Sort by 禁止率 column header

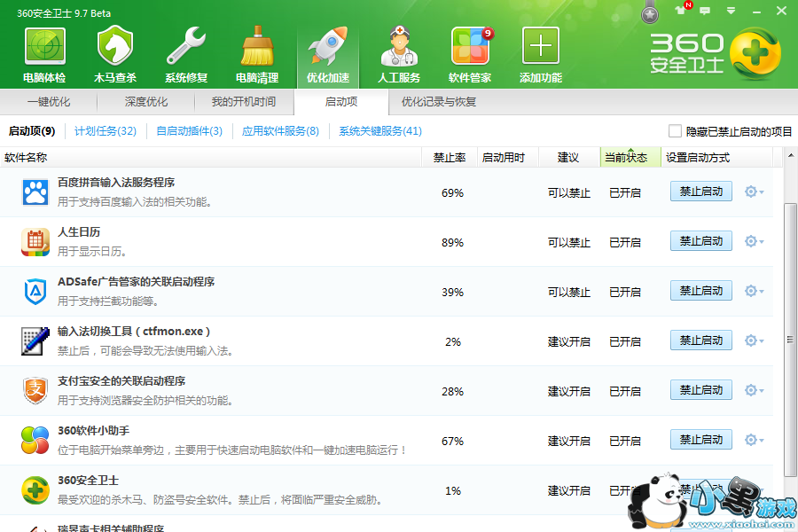450,158
